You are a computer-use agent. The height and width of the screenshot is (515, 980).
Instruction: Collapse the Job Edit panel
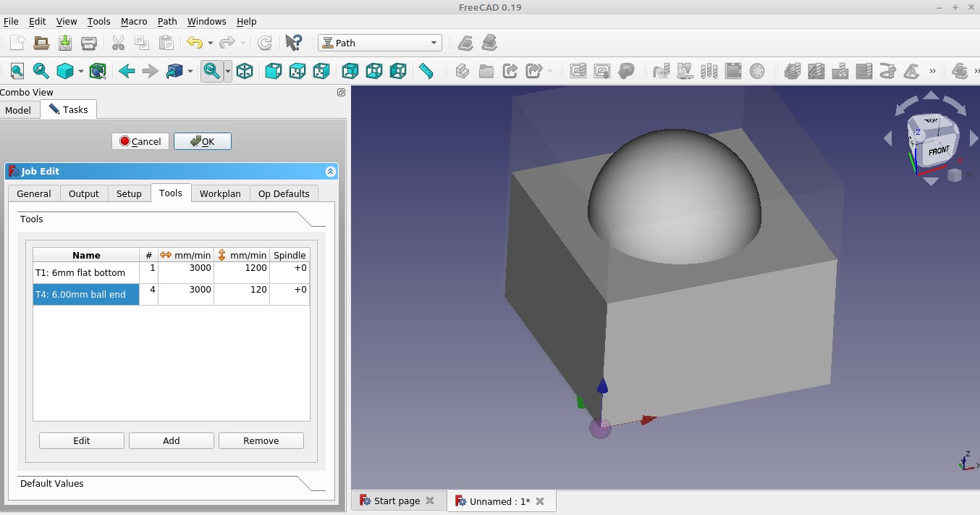[x=330, y=172]
